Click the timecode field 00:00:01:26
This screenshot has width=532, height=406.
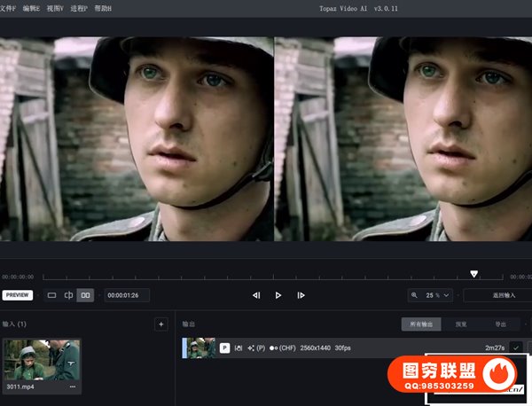128,295
